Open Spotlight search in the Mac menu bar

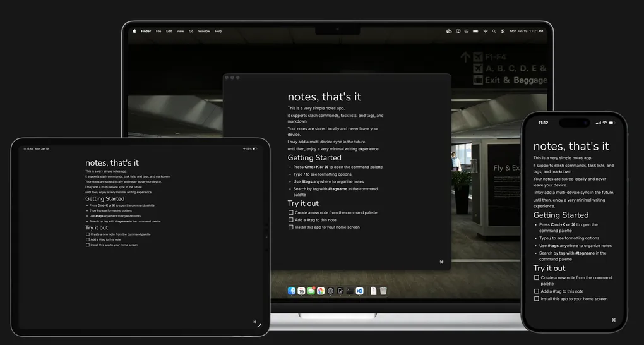[494, 31]
